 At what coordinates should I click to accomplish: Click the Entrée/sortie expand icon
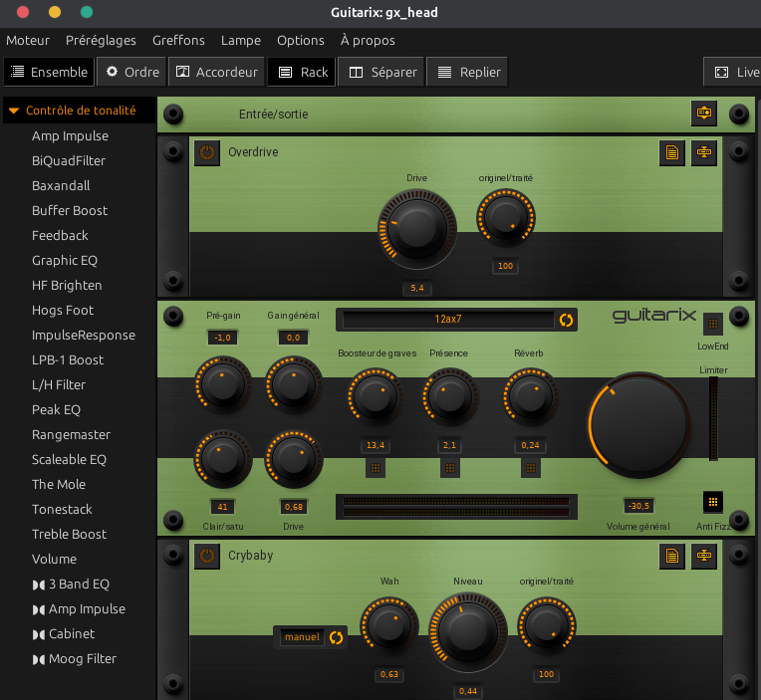click(704, 114)
